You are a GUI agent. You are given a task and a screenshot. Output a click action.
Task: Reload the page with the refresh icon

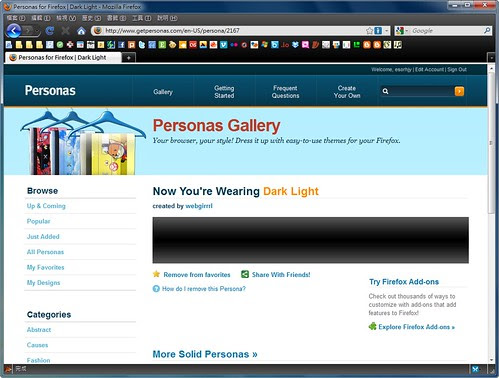[x=50, y=31]
